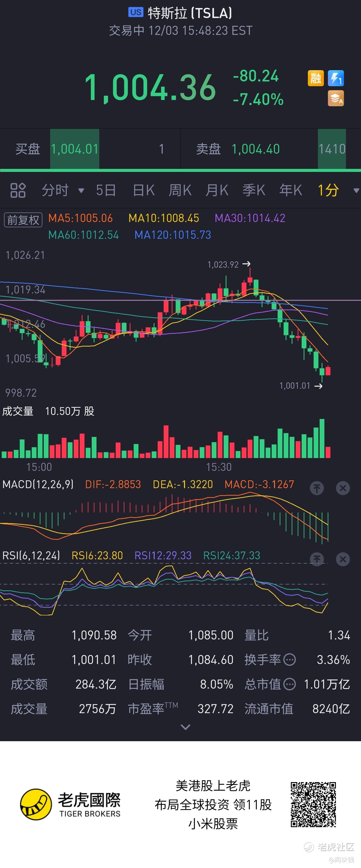This screenshot has height=868, width=361.
Task: Tap the MA5:1005.06 label
Action: tap(80, 218)
